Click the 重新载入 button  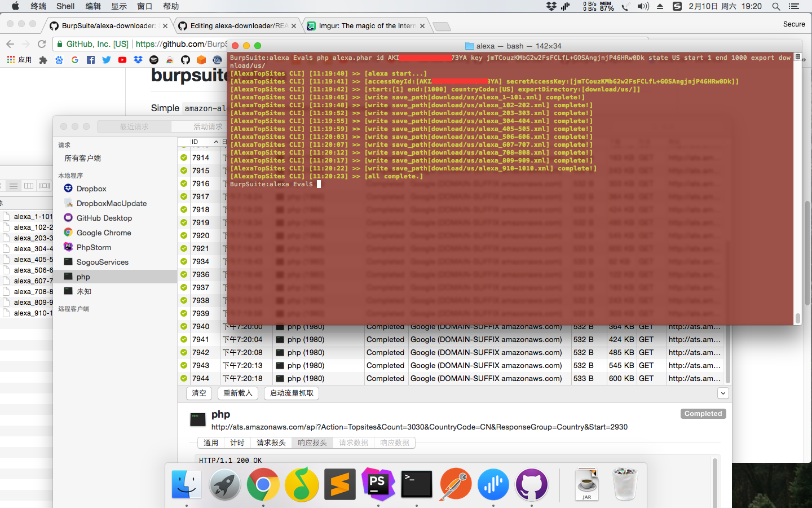[x=238, y=393]
